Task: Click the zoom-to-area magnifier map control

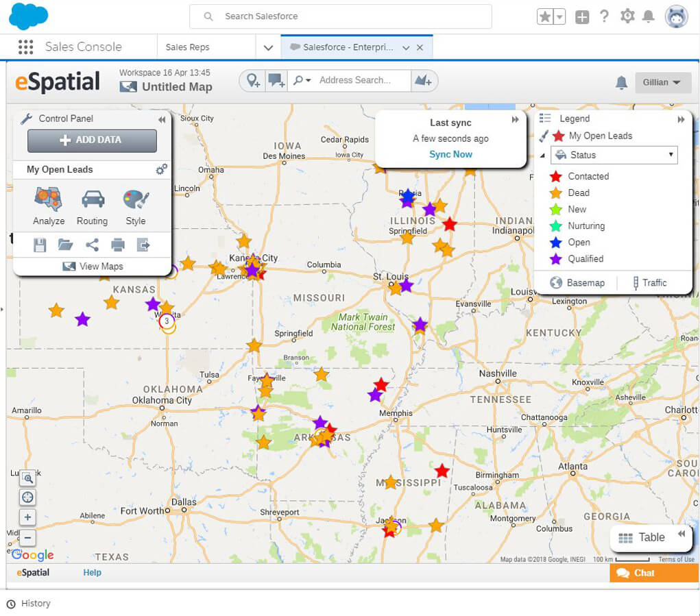Action: pos(27,478)
